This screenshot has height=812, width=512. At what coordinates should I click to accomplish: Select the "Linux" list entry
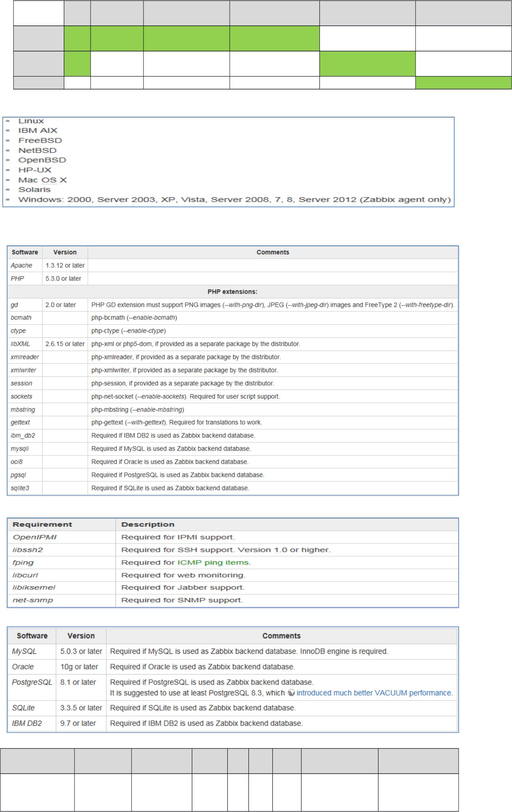(x=31, y=121)
